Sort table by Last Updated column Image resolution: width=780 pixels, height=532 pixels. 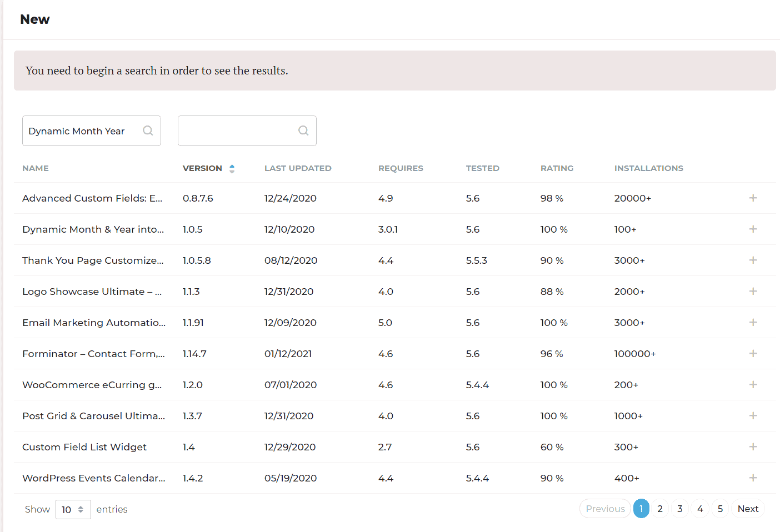(x=298, y=168)
